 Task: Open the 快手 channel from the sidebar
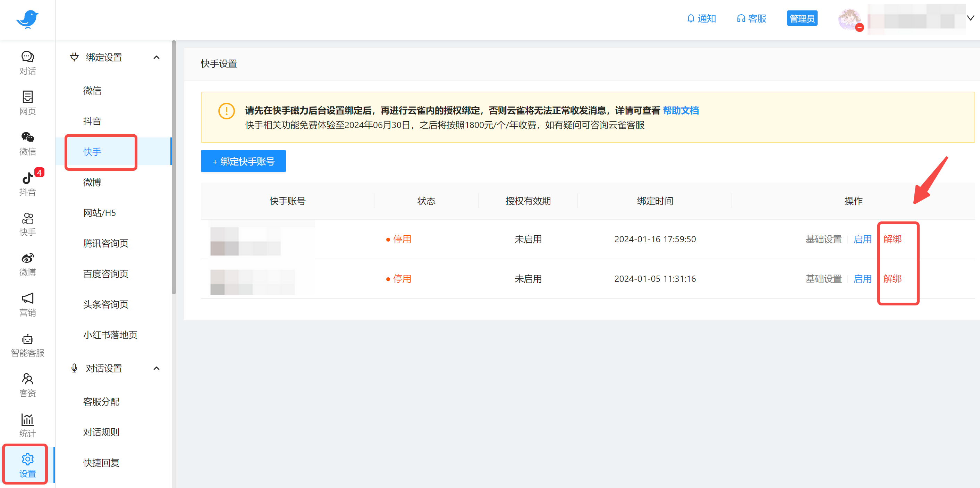click(27, 225)
